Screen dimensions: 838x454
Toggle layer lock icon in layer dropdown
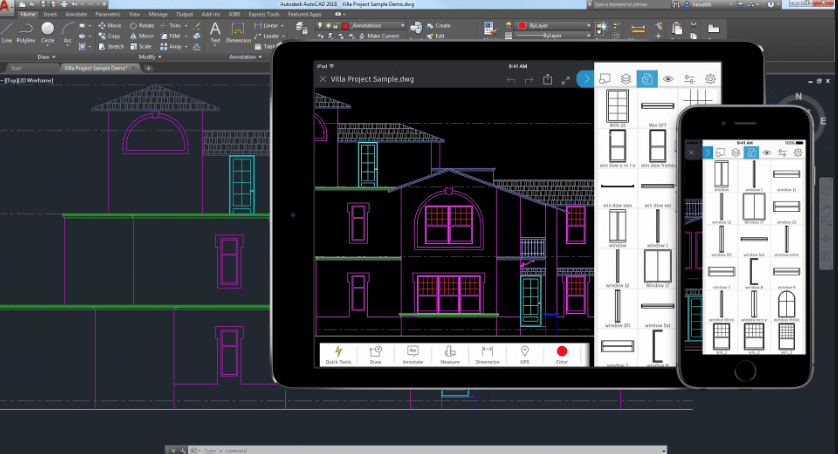pos(336,26)
